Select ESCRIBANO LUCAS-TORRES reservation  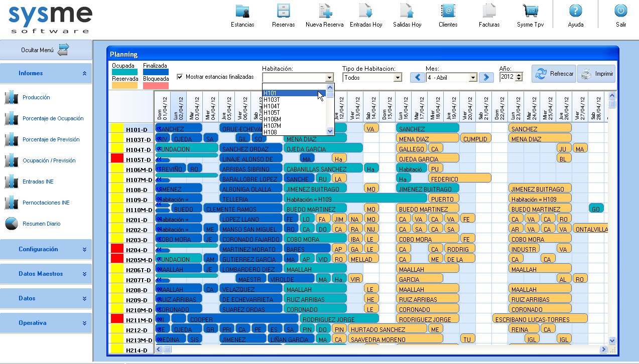pos(540,319)
